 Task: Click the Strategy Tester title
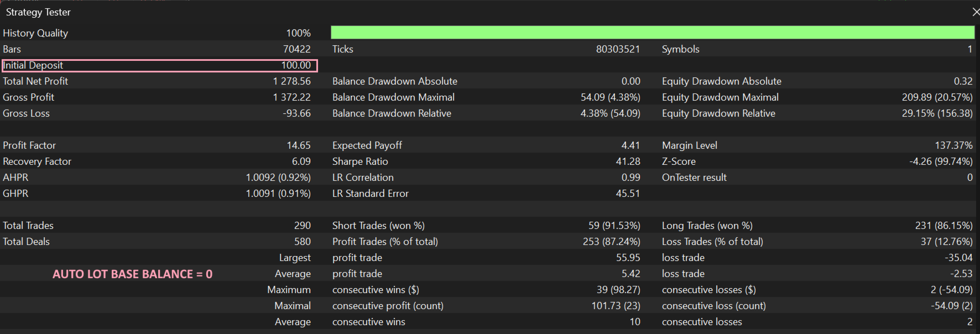38,12
